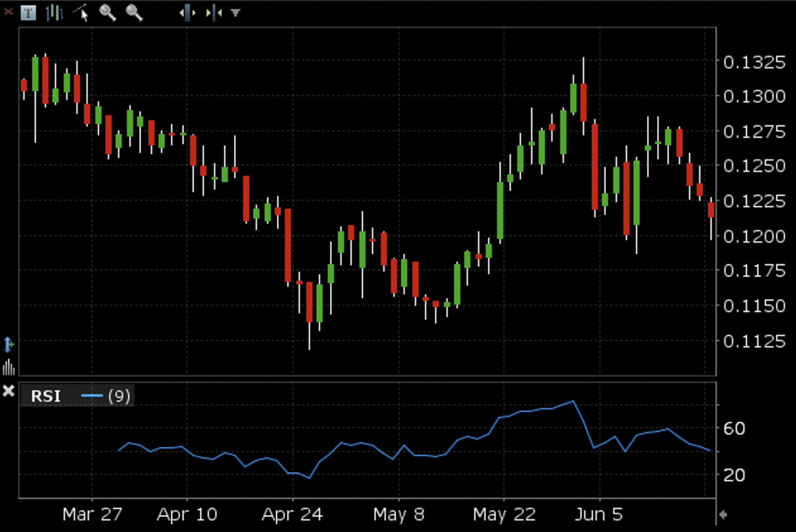Click the Apr 24 date axis label
The image size is (796, 532).
click(292, 515)
